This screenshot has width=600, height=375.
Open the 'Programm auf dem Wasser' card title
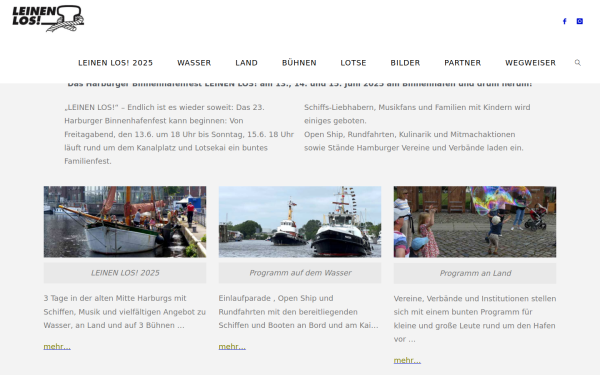pos(300,273)
